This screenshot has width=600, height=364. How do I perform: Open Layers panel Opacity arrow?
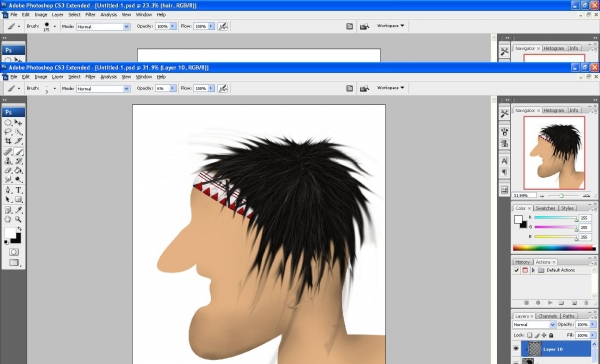tap(593, 325)
